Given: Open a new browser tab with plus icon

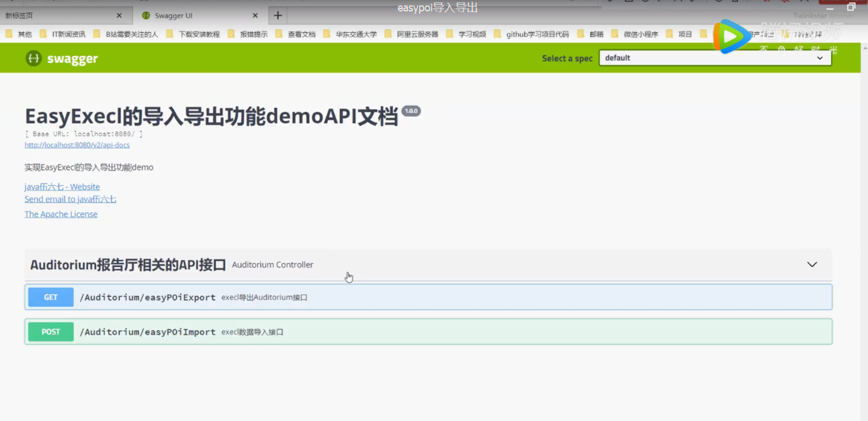Looking at the screenshot, I should click(278, 16).
